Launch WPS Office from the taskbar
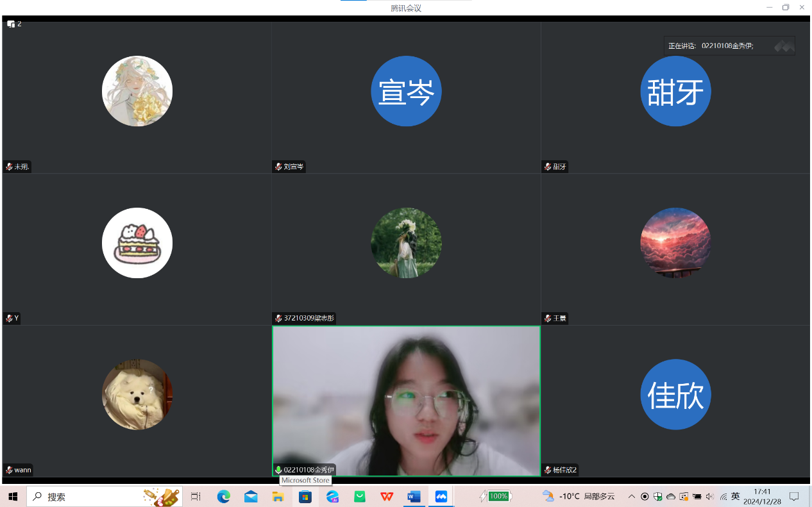Viewport: 812px width, 507px height. [387, 497]
